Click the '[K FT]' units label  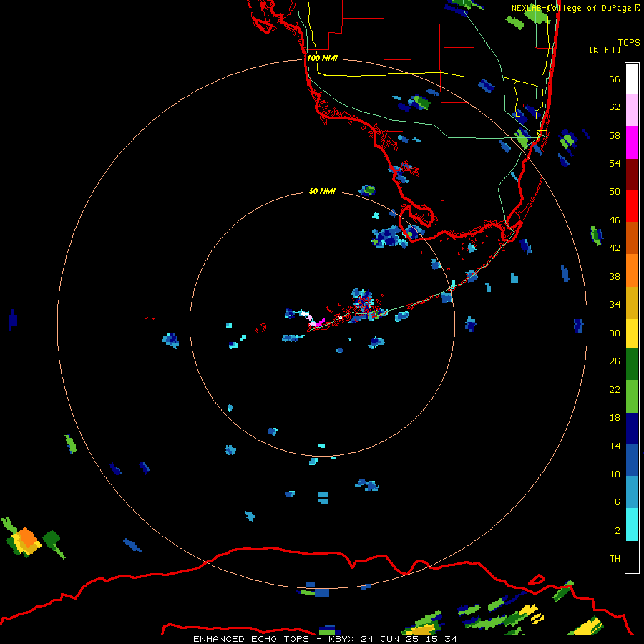(605, 49)
